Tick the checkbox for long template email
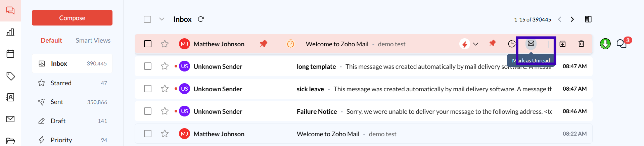The width and height of the screenshot is (644, 146). [x=148, y=66]
